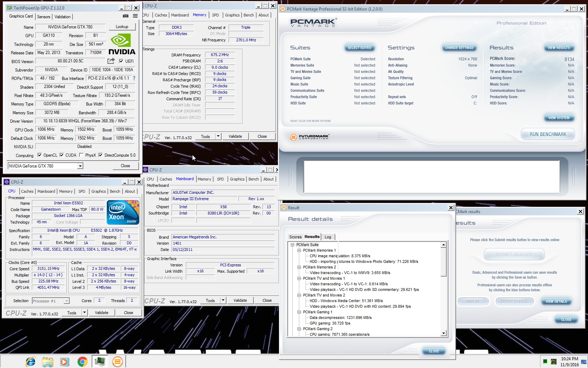Toggle the UEFI checkbox in GPU-Z

pos(121,61)
